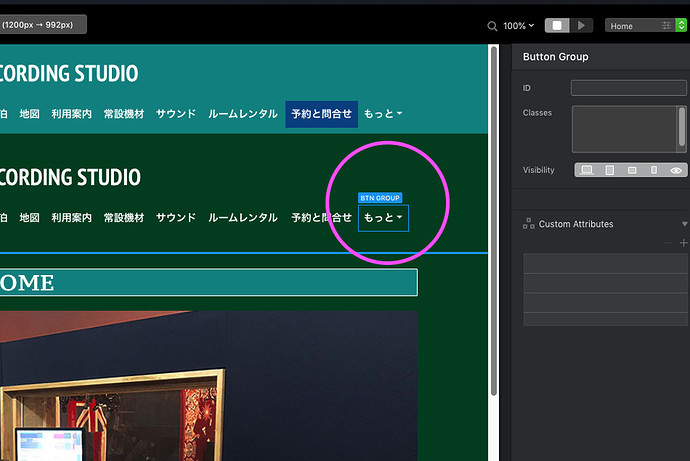The height and width of the screenshot is (461, 690).
Task: Toggle the eye visibility icon
Action: click(x=676, y=170)
